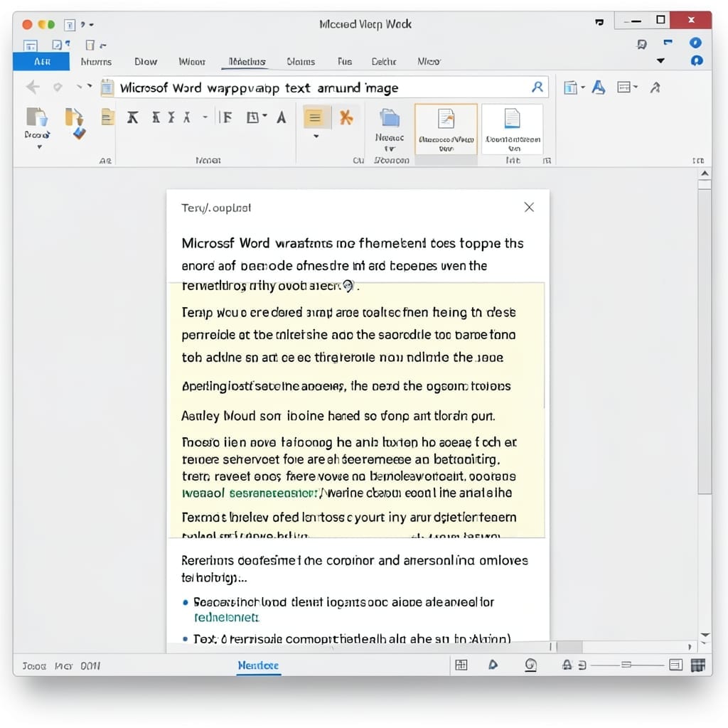Click the Joaa status bar entry
The height and width of the screenshot is (728, 728).
click(x=34, y=665)
